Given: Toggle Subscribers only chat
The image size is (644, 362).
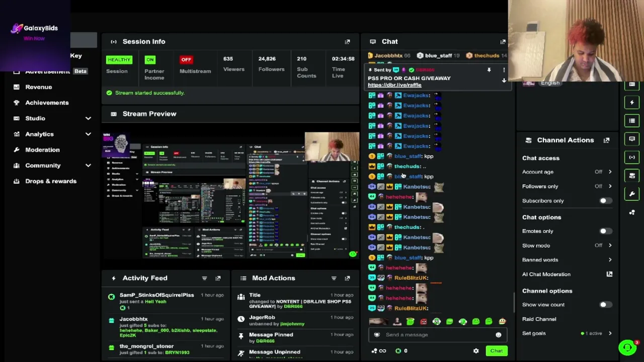Looking at the screenshot, I should 605,201.
